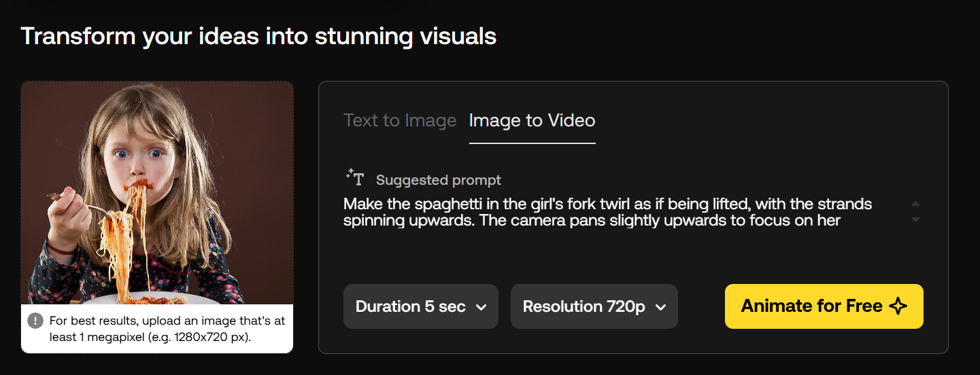Open the Duration 5 sec dropdown
This screenshot has height=375, width=980.
(421, 306)
